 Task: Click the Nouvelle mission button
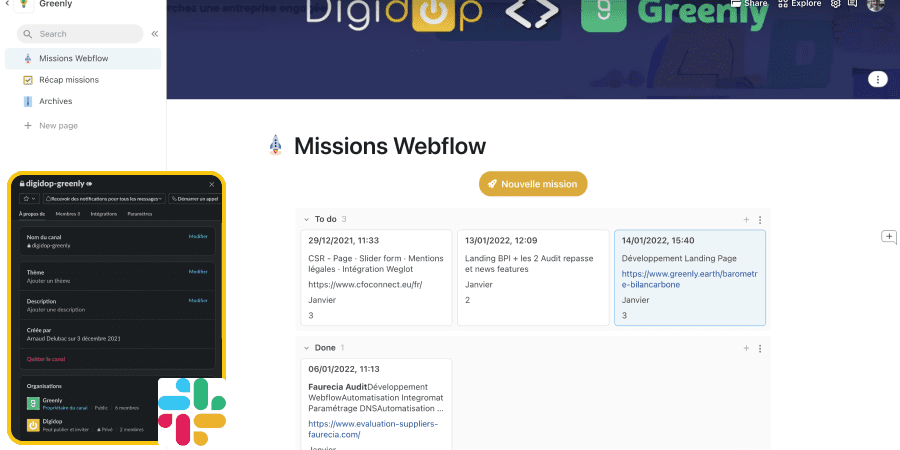coord(533,184)
